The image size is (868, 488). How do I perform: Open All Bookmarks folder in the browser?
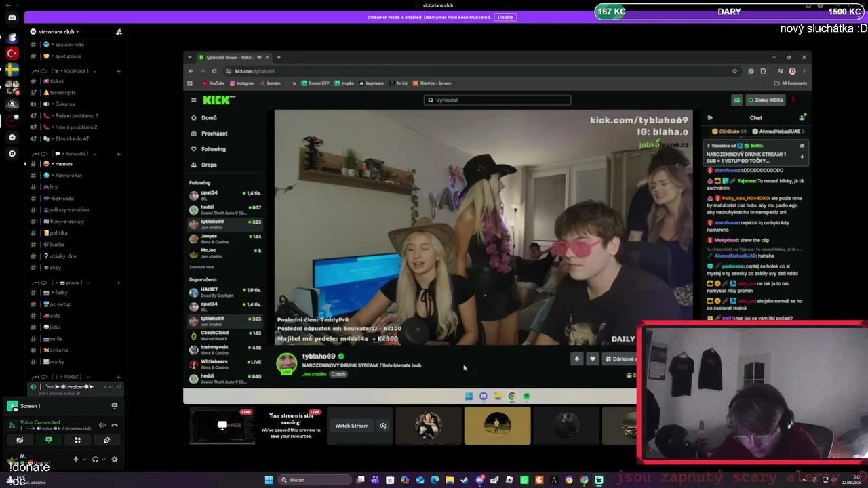pyautogui.click(x=791, y=83)
